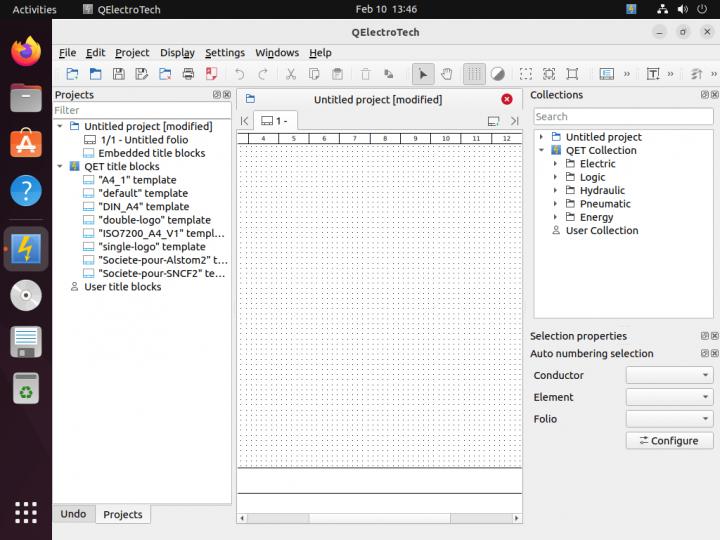
Task: Open the Element dropdown
Action: pyautogui.click(x=669, y=397)
